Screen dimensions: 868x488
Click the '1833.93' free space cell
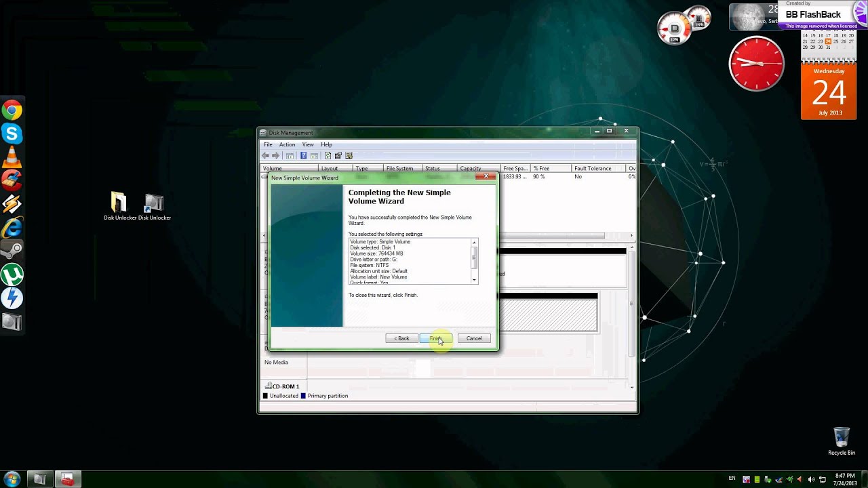(x=514, y=177)
